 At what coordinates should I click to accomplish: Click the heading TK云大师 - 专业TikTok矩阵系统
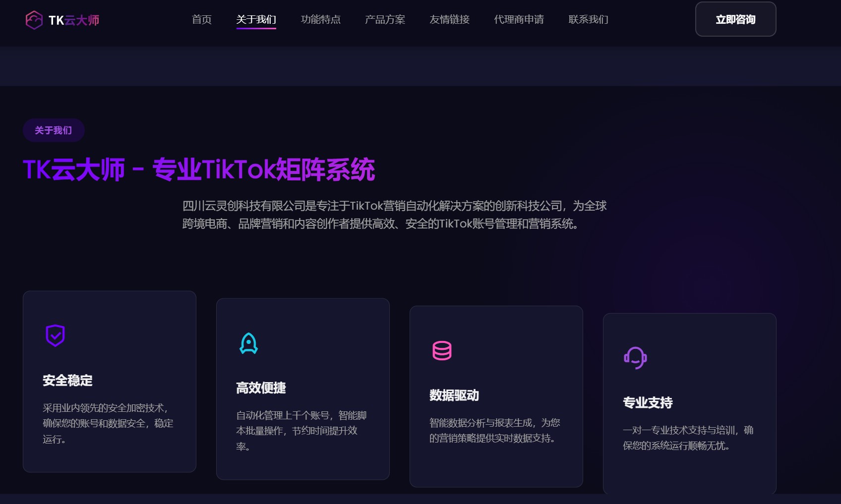200,169
